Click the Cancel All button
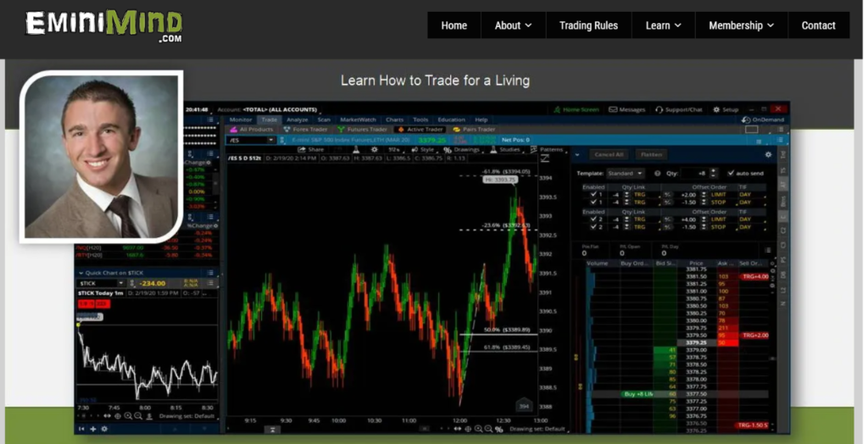Viewport: 868px width, 444px height. click(x=609, y=155)
